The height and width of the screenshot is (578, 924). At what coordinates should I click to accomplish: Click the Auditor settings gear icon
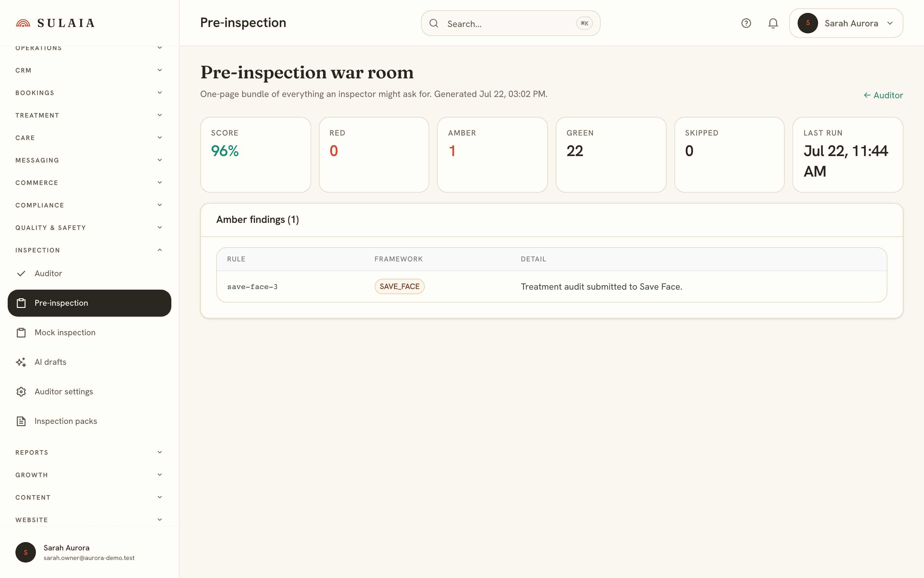[21, 392]
